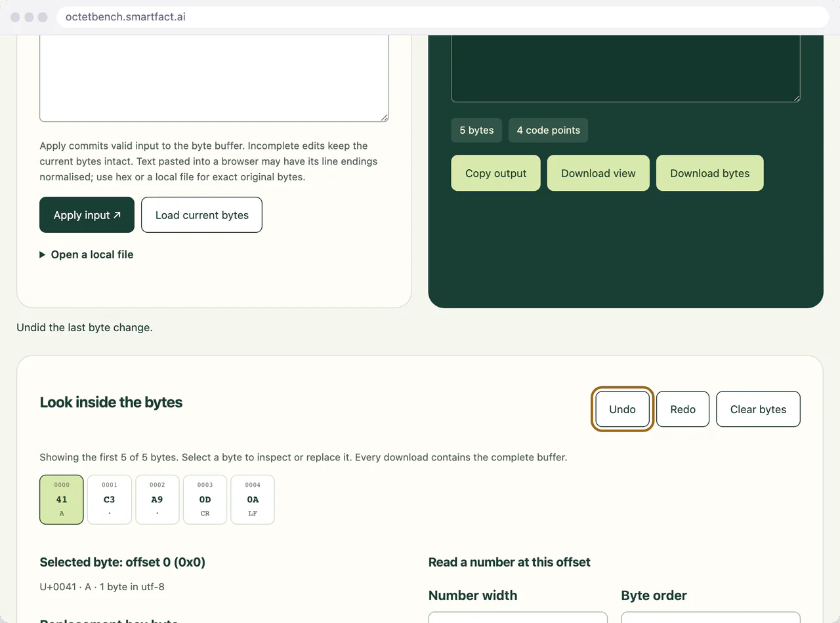Select the 0A LF byte cell
Screen dimensions: 840x623
pyautogui.click(x=253, y=500)
